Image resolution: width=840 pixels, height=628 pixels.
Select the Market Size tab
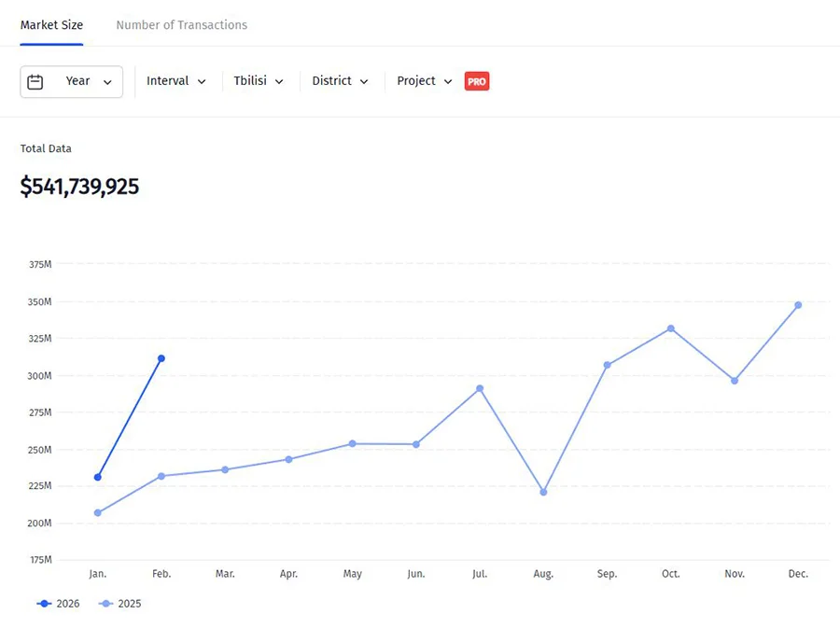point(51,25)
